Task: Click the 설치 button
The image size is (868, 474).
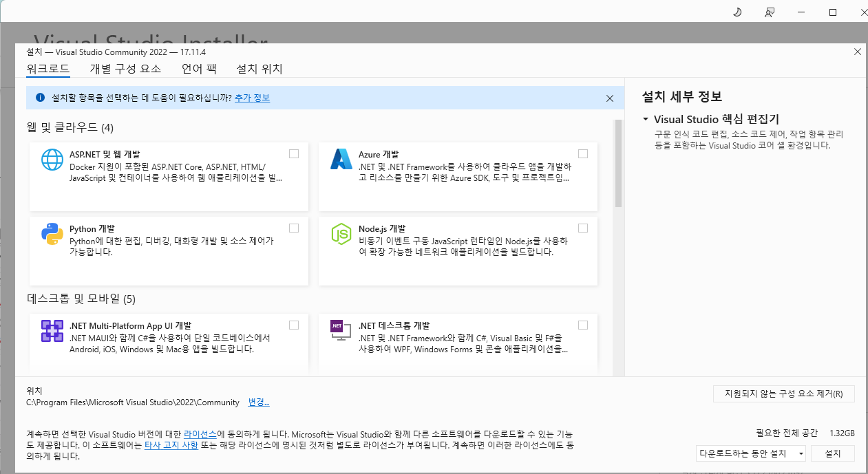Action: (x=833, y=453)
